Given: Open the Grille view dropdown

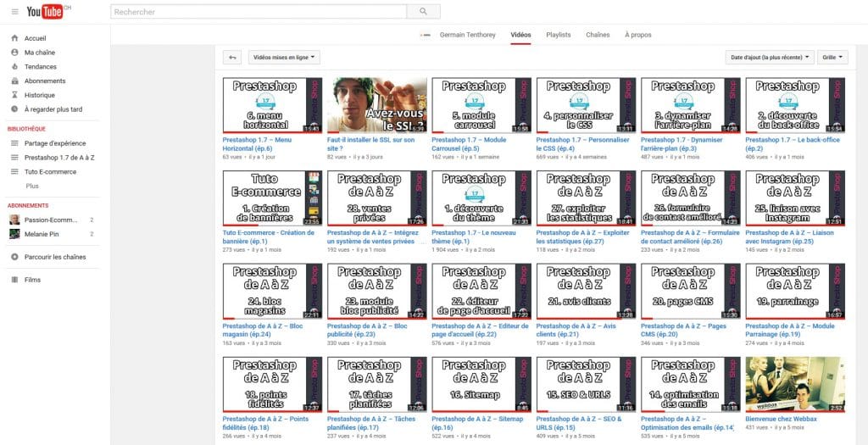Looking at the screenshot, I should click(832, 58).
